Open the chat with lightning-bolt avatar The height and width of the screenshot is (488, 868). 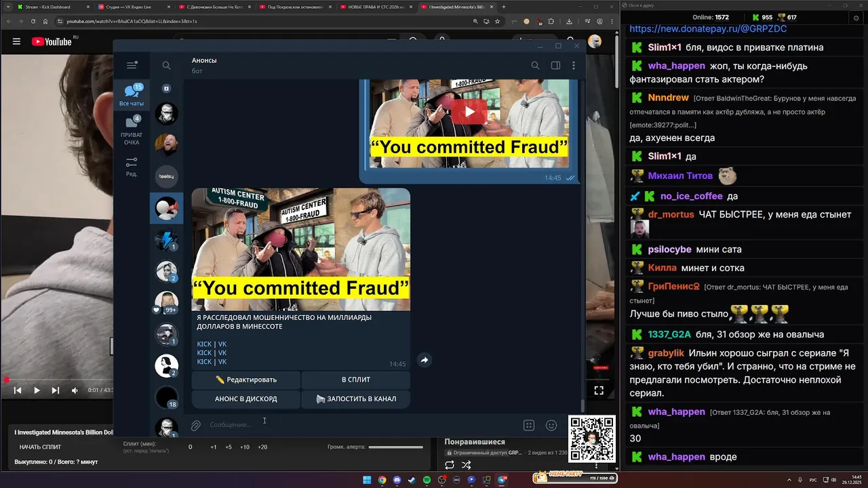coord(166,239)
